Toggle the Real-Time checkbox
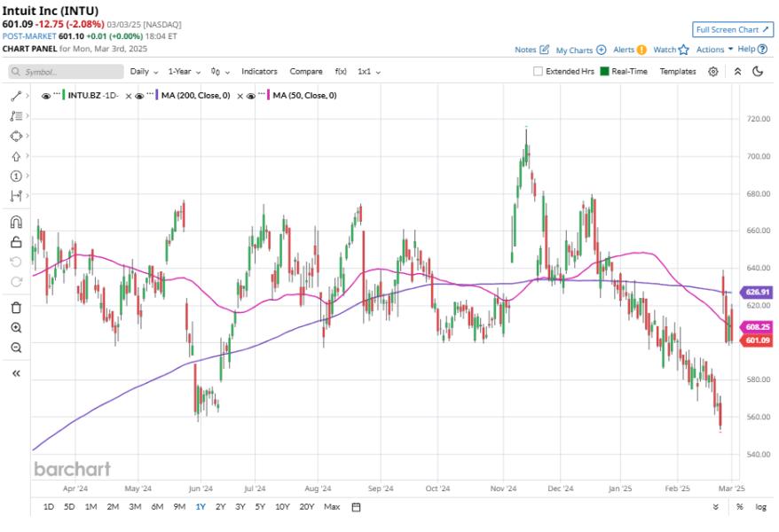Viewport: 779px width, 532px height. (x=604, y=72)
